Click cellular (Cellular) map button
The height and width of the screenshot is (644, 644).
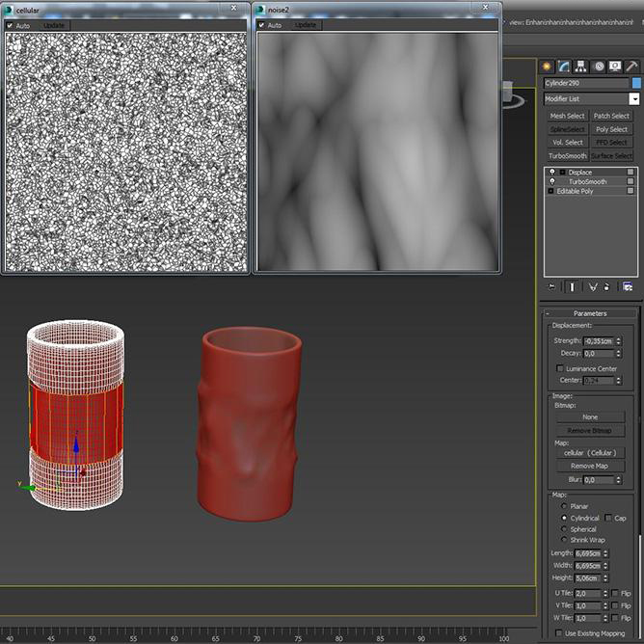(x=590, y=452)
